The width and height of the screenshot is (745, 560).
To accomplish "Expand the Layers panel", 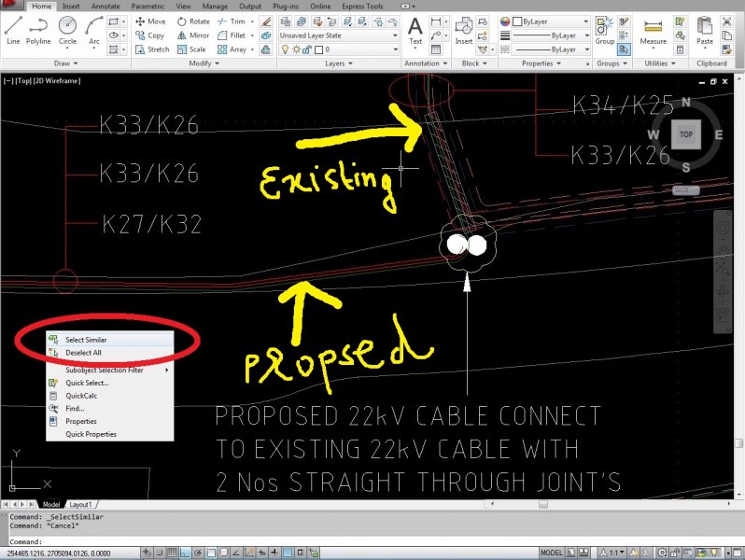I will point(338,63).
